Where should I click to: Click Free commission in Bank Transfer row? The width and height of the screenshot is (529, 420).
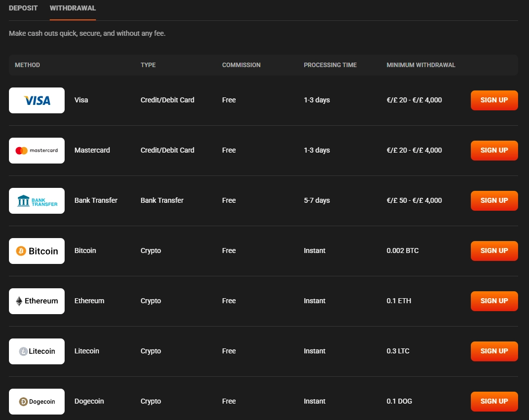(x=229, y=200)
